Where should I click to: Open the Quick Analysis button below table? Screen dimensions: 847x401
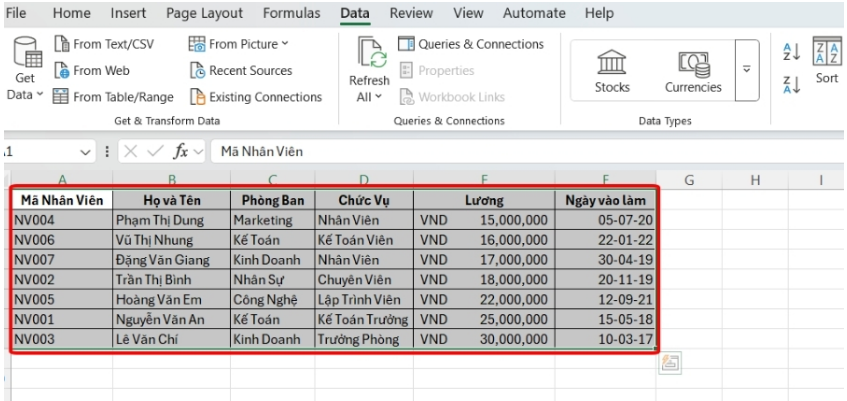point(670,363)
